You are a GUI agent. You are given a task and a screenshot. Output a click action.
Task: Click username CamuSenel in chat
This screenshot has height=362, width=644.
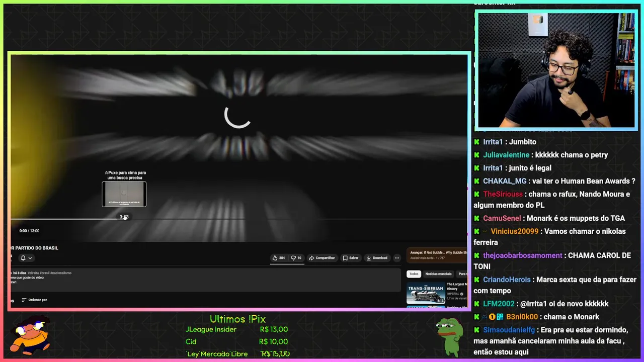tap(502, 218)
